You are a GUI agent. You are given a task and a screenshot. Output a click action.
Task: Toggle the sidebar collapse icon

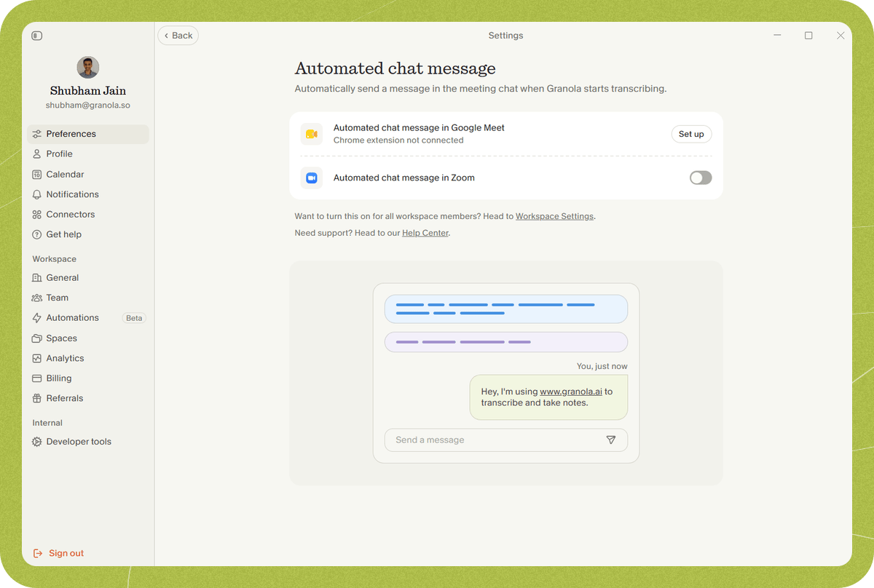click(x=37, y=36)
